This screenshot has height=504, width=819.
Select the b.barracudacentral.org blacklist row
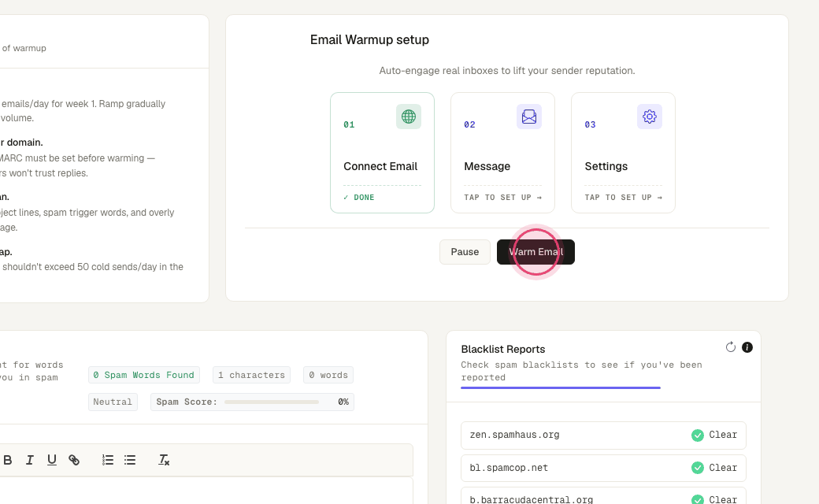tap(603, 495)
